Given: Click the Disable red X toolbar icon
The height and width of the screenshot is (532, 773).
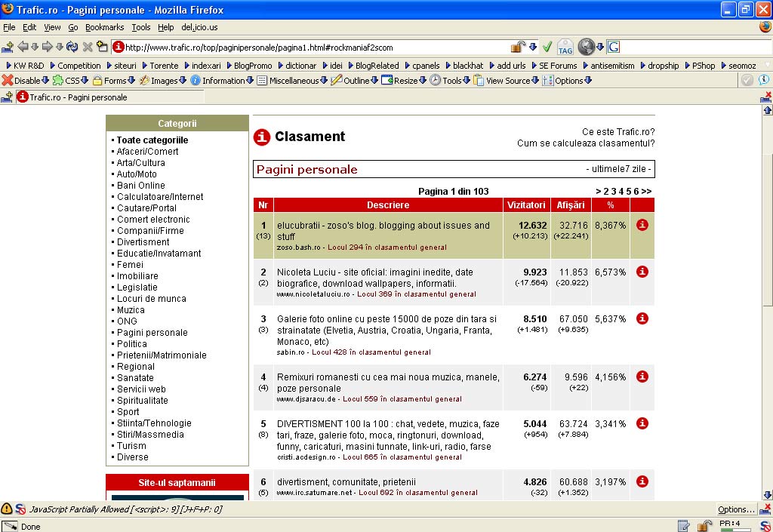Looking at the screenshot, I should (8, 80).
